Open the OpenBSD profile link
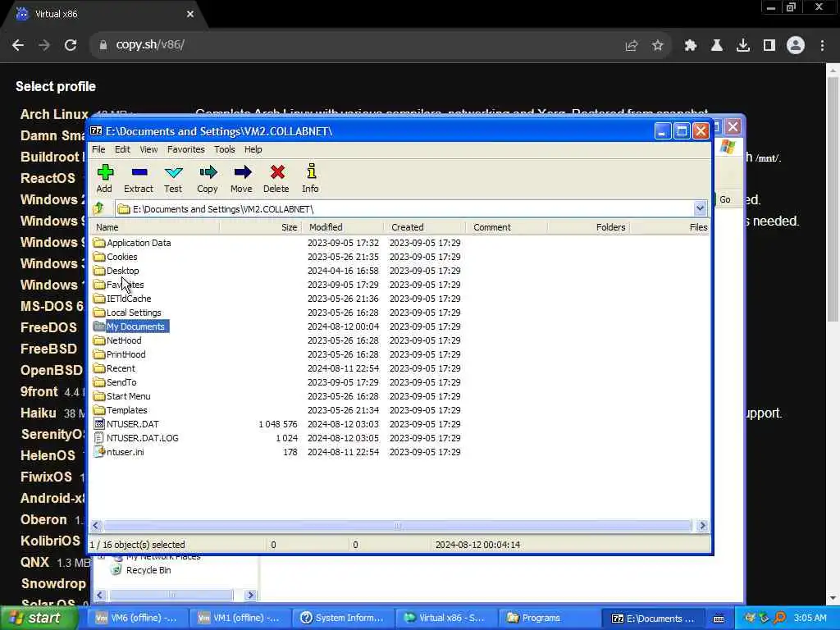Screen dimensions: 840x630 pyautogui.click(x=52, y=370)
